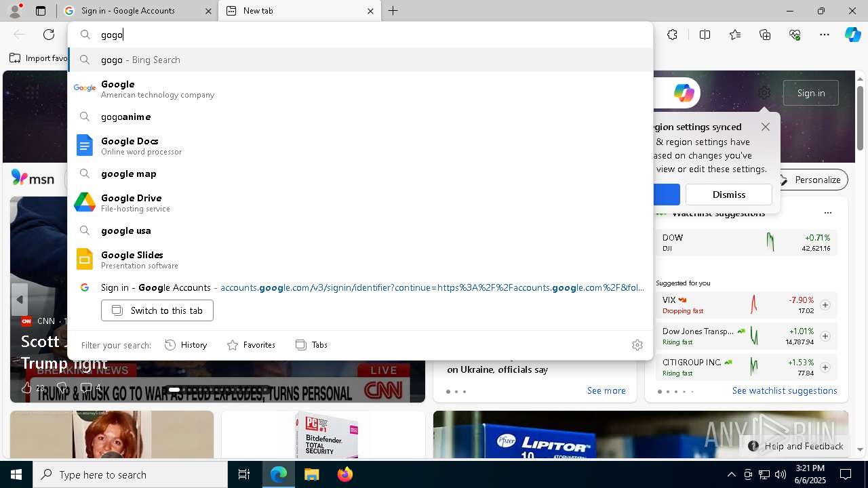Open the Personalize feed button
Viewport: 868px width, 488px height.
click(810, 180)
